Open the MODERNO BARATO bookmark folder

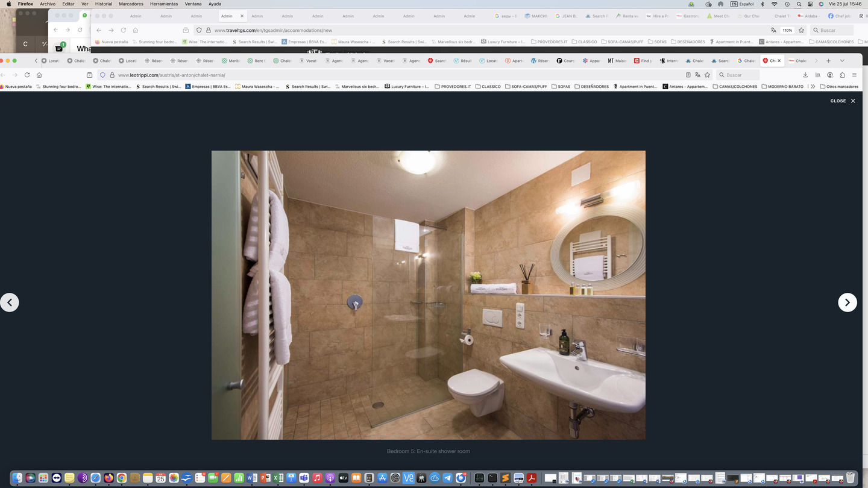pyautogui.click(x=782, y=86)
